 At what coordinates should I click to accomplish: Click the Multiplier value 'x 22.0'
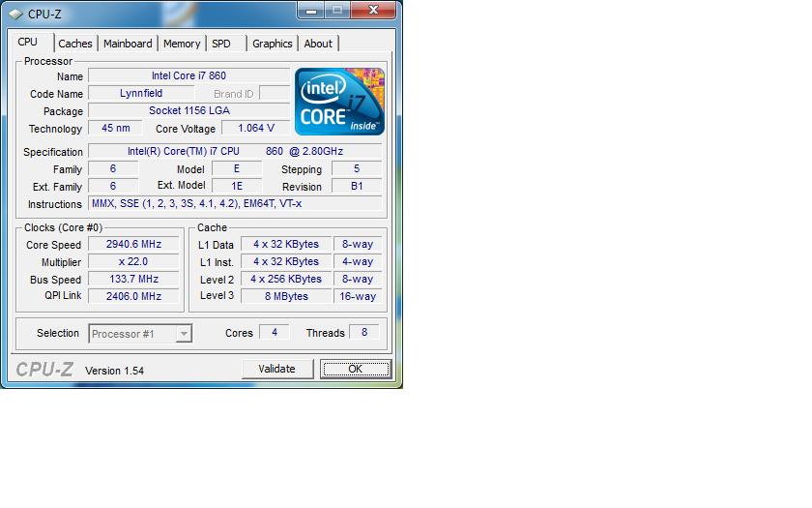click(x=133, y=262)
